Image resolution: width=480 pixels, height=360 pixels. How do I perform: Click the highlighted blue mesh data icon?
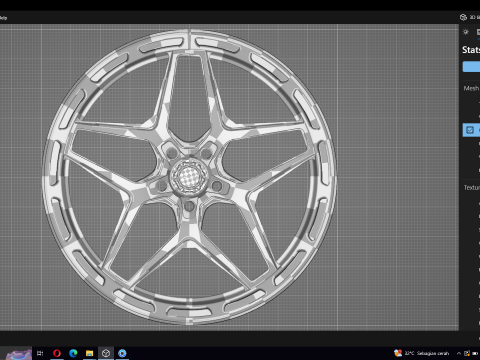470,130
